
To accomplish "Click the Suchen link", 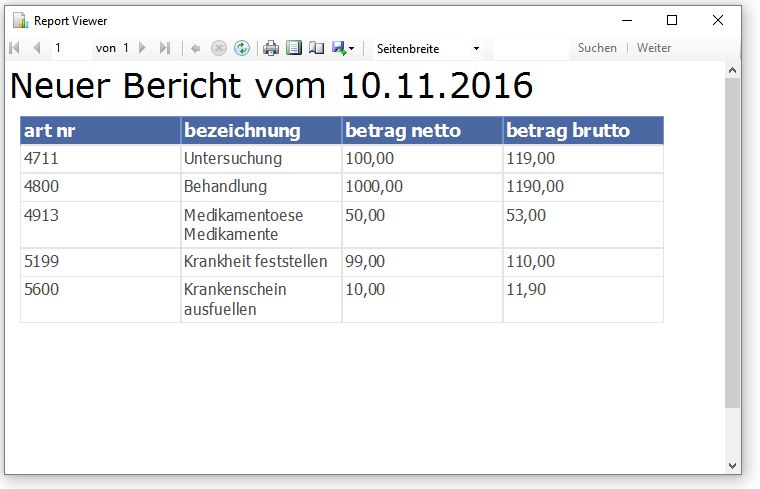I will [x=597, y=48].
